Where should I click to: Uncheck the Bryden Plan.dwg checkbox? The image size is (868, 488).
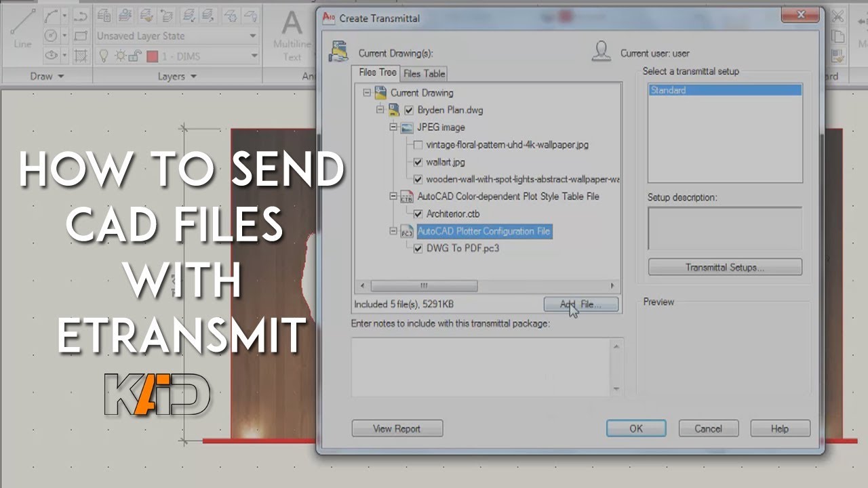pos(409,110)
